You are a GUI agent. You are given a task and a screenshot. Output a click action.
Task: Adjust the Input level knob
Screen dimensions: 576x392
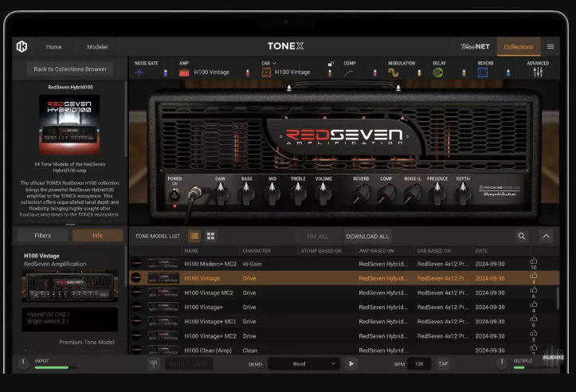coord(23,363)
